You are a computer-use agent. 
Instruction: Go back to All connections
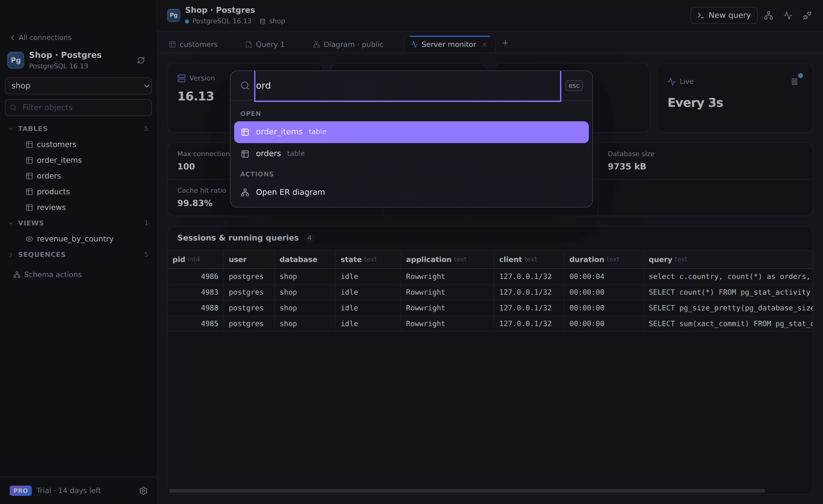point(41,38)
